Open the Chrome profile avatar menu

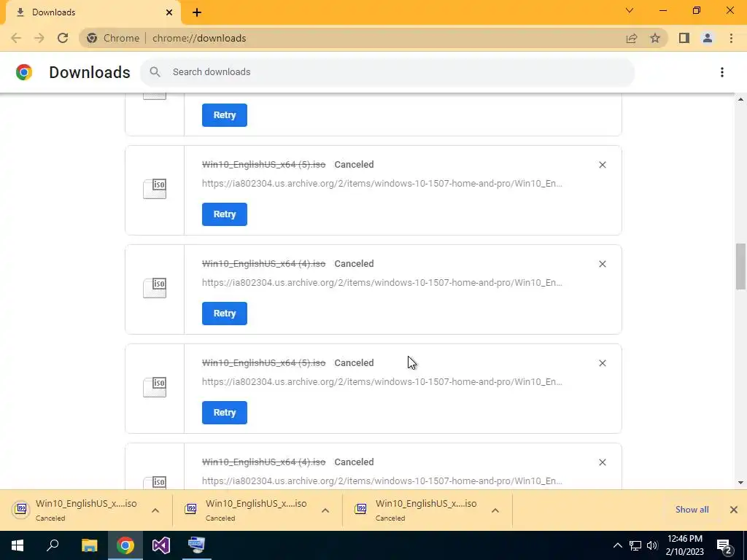pos(708,38)
